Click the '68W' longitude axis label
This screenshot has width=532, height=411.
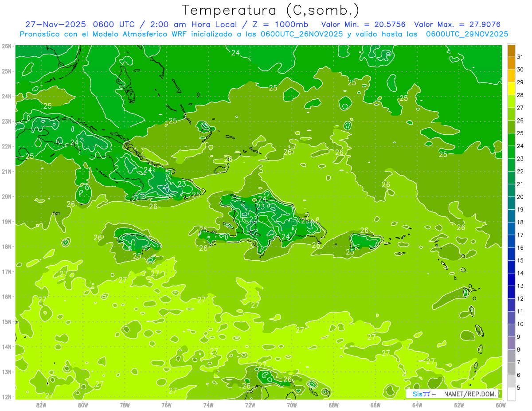(x=333, y=404)
